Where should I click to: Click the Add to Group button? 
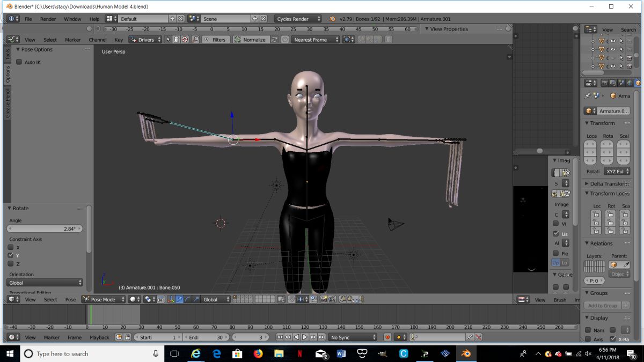[603, 306]
